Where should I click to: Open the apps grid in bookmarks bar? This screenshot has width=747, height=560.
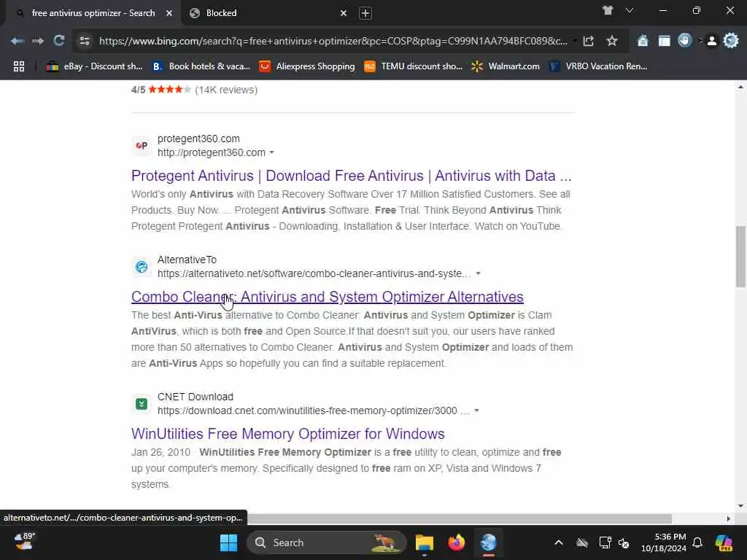(18, 66)
